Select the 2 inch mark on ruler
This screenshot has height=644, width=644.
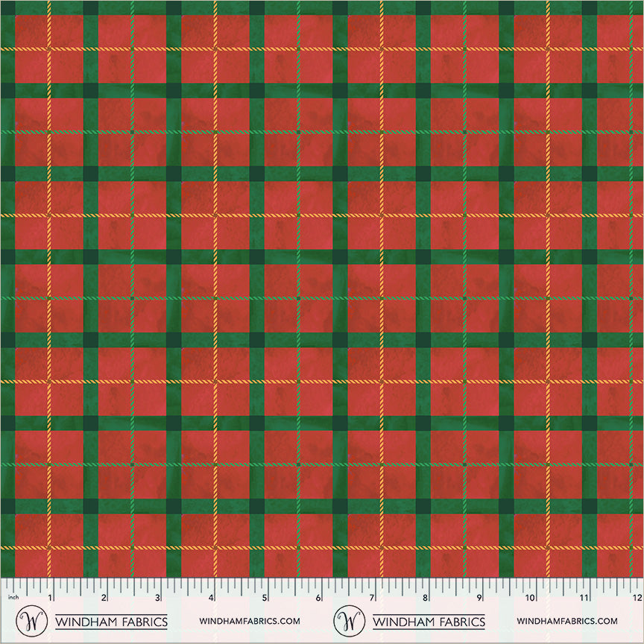coord(104,598)
